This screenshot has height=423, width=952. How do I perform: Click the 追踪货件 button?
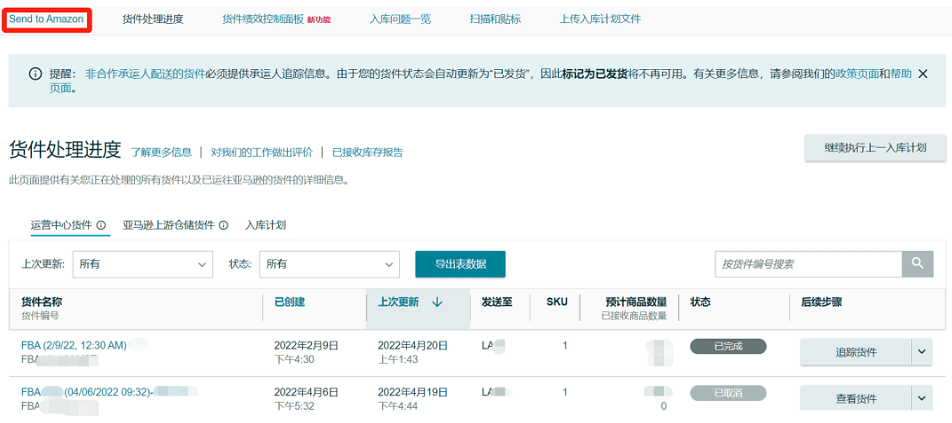point(855,352)
